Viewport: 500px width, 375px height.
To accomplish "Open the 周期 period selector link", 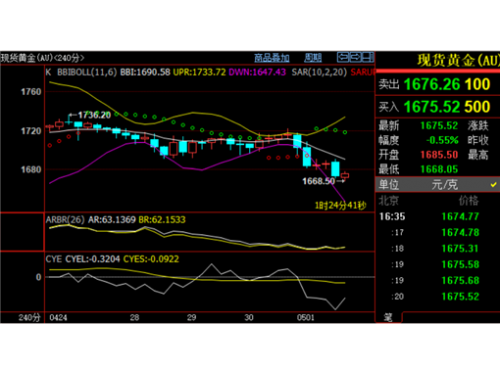I will 313,58.
